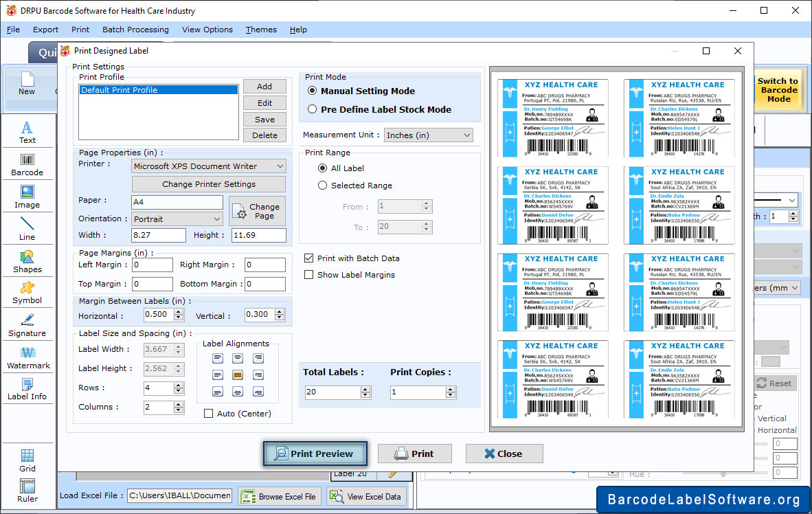Click Edit print profile button
The image size is (812, 514).
(264, 103)
